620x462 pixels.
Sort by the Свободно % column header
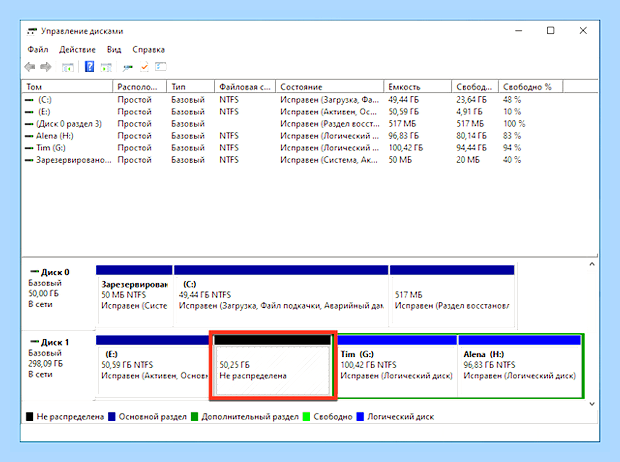tap(531, 87)
